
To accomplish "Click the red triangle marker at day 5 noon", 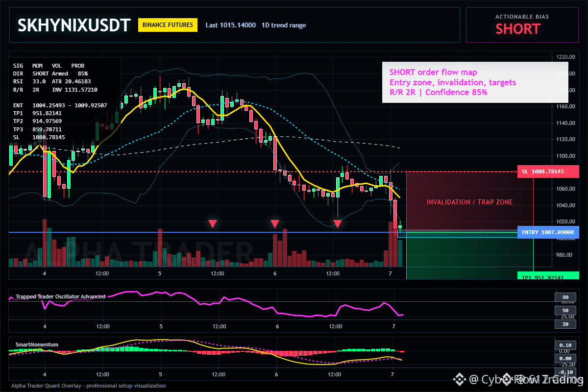I will (212, 224).
